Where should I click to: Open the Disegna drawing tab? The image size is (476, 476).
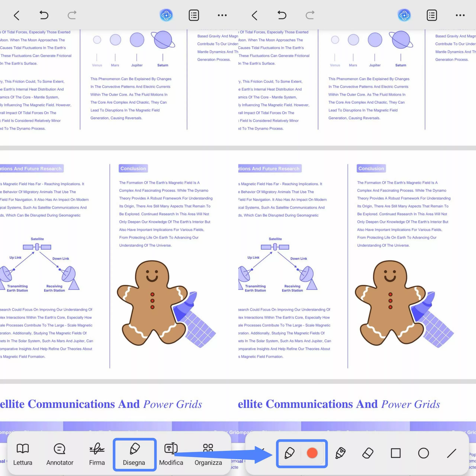[x=134, y=455]
